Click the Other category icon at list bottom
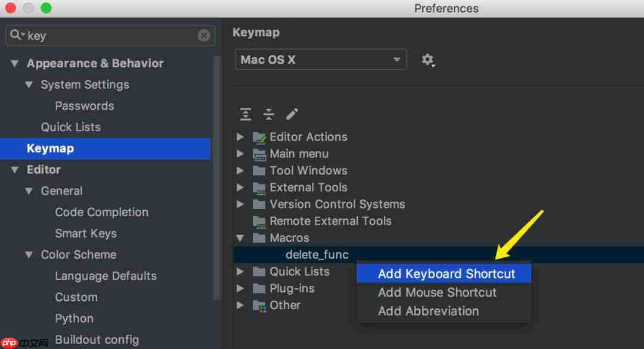Viewport: 644px width, 349px height. coord(260,305)
